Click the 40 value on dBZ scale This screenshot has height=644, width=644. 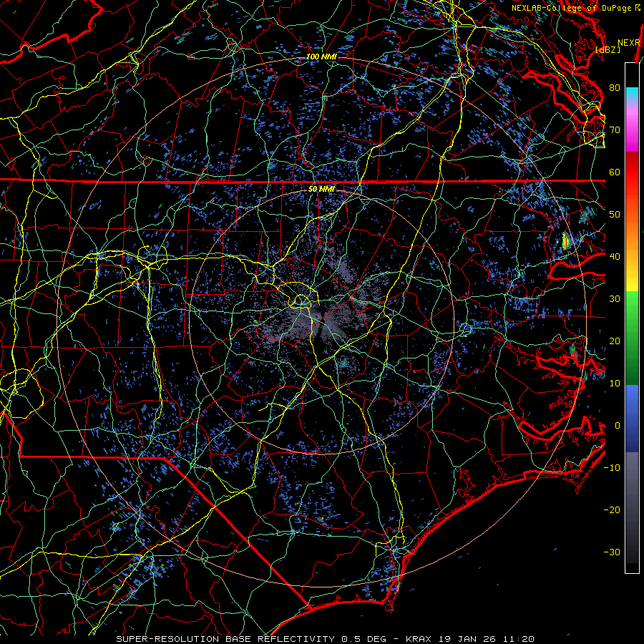[615, 257]
